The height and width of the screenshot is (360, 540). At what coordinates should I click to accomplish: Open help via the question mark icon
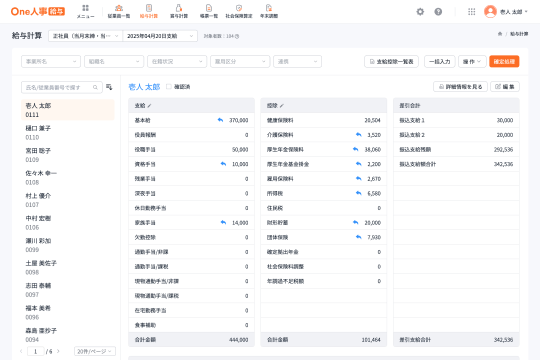[x=438, y=12]
